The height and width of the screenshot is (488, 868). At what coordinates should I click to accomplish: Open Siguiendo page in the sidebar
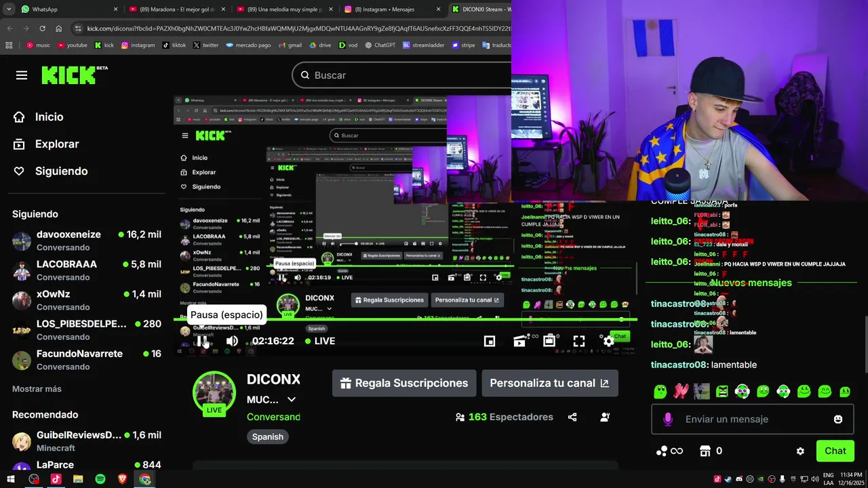[51, 171]
